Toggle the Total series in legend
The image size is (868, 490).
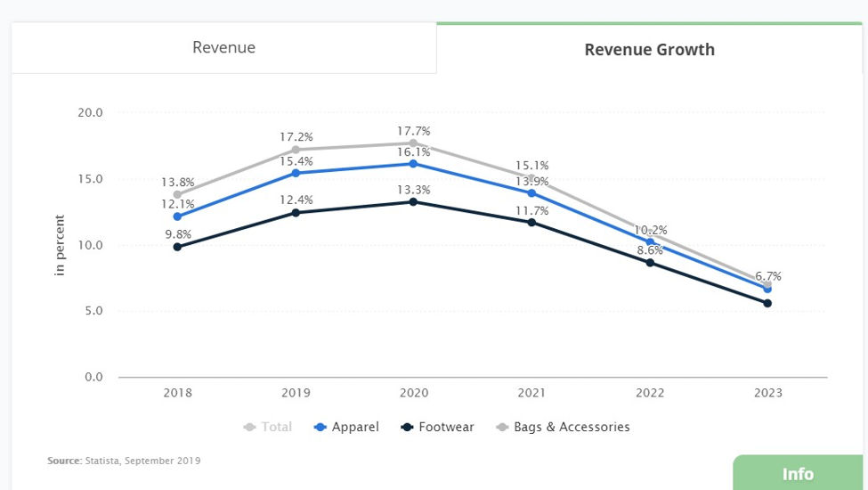point(268,427)
